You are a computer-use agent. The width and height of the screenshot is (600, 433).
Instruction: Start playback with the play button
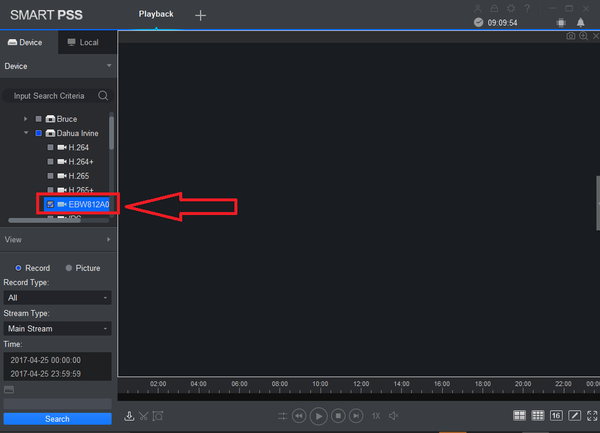[318, 416]
